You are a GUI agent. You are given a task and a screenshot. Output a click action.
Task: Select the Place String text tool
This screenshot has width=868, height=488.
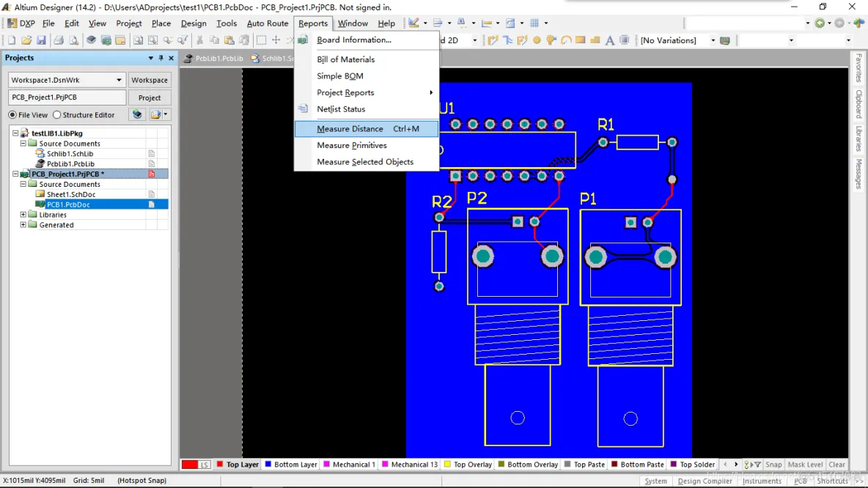tap(609, 40)
